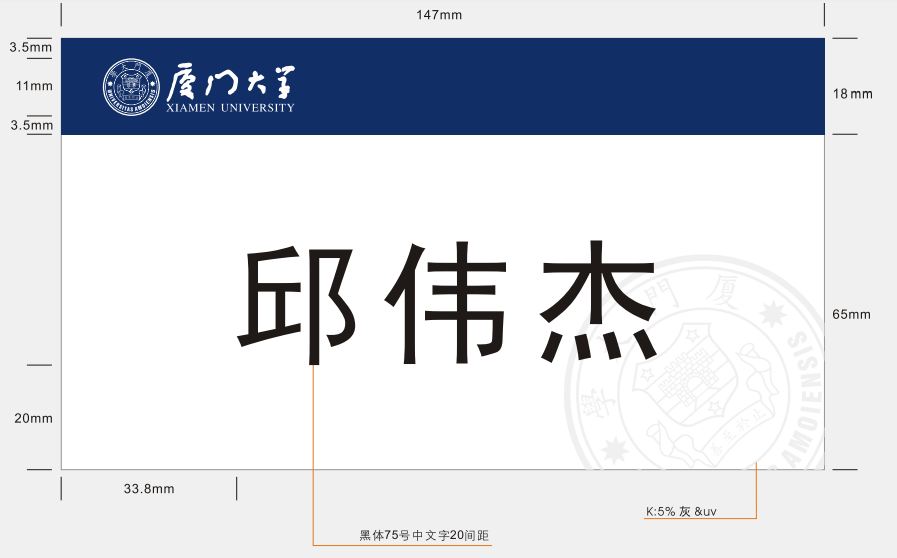
Task: Click the calligraphic 厦门大学 wordmark
Action: tap(231, 82)
